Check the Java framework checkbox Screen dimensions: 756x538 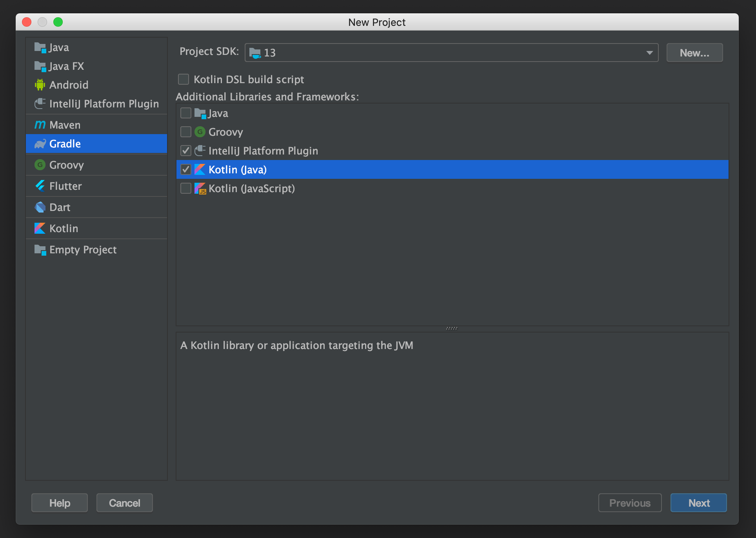186,113
